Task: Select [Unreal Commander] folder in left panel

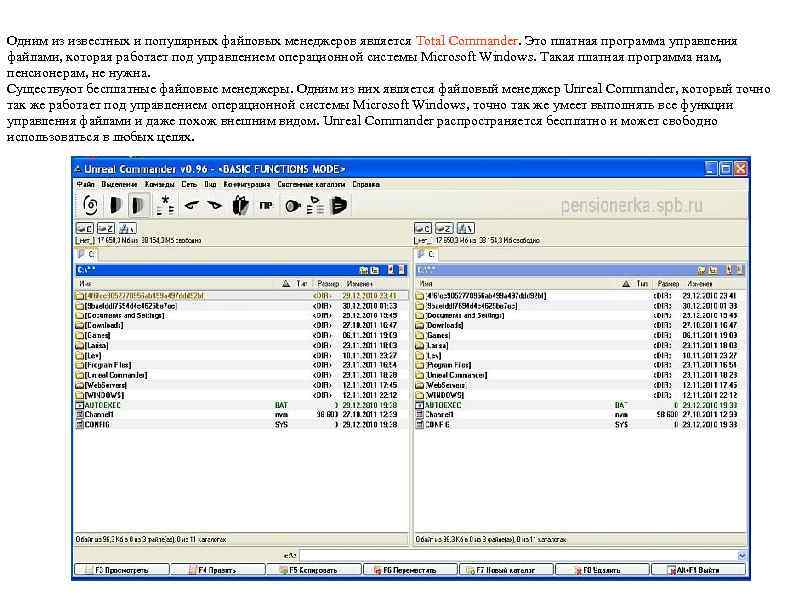Action: point(241,375)
